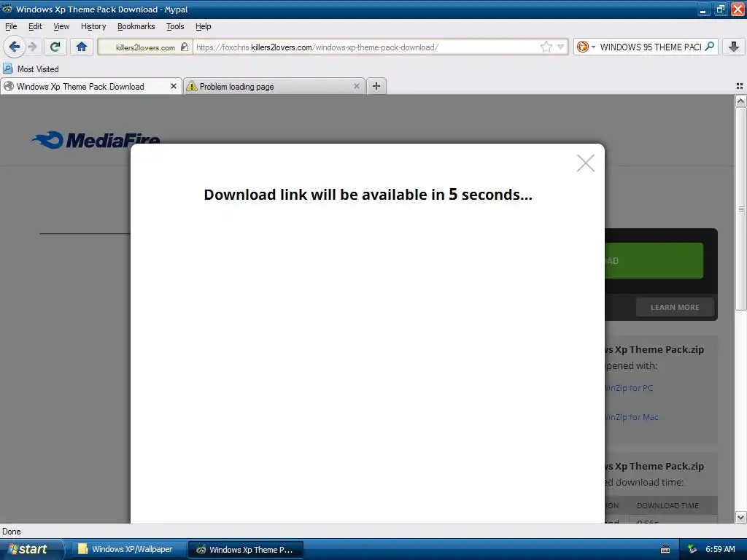Screen dimensions: 747x560
Task: Click the network tray icon
Action: (693, 550)
